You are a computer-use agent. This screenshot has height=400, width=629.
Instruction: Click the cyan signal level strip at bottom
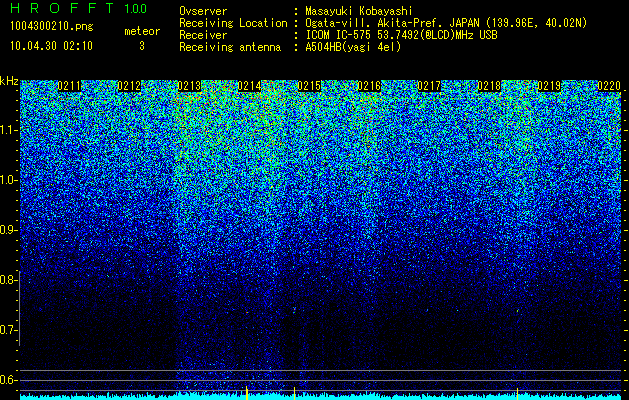tap(321, 397)
